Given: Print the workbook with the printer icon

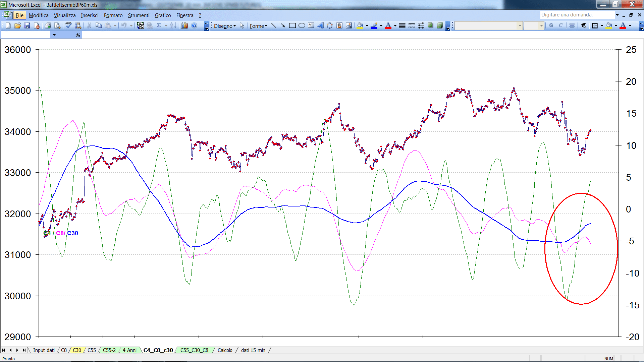Looking at the screenshot, I should pyautogui.click(x=48, y=25).
